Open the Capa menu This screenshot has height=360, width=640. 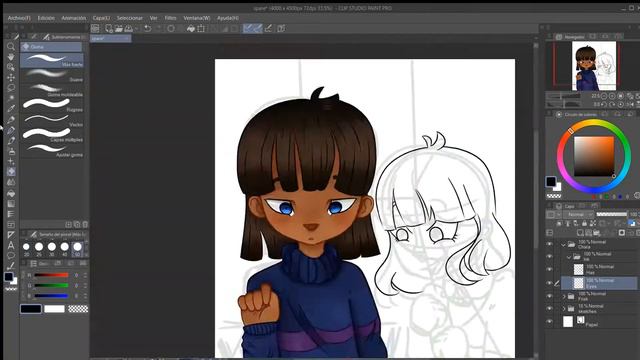[101, 18]
